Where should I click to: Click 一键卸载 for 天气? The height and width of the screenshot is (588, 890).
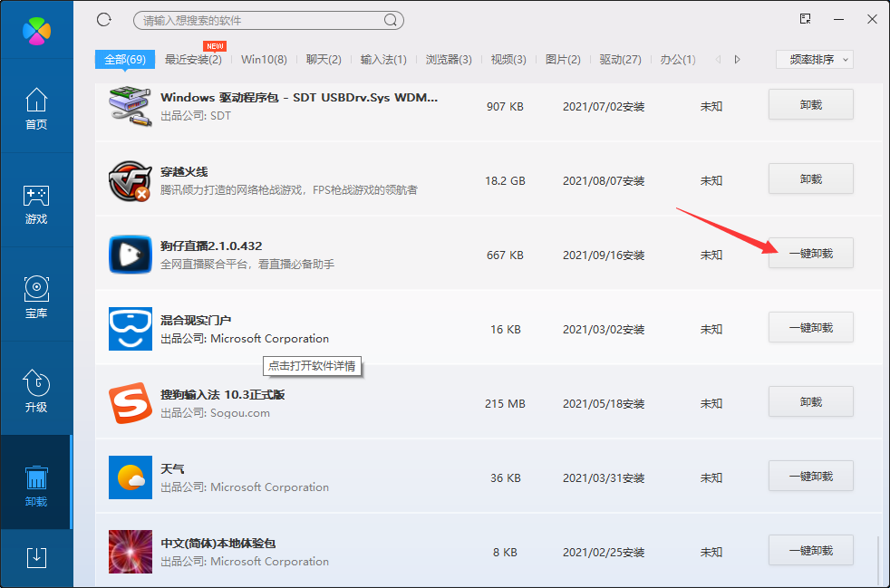pos(811,477)
